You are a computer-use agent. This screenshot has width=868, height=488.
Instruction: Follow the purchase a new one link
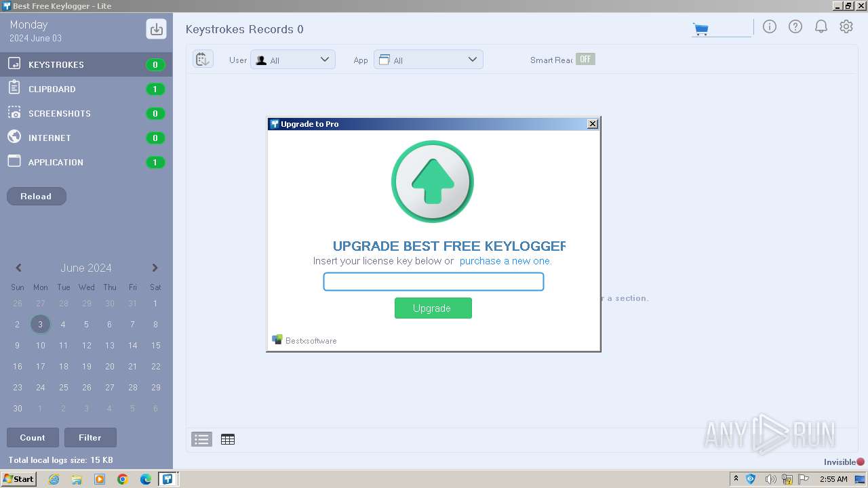[x=505, y=261]
